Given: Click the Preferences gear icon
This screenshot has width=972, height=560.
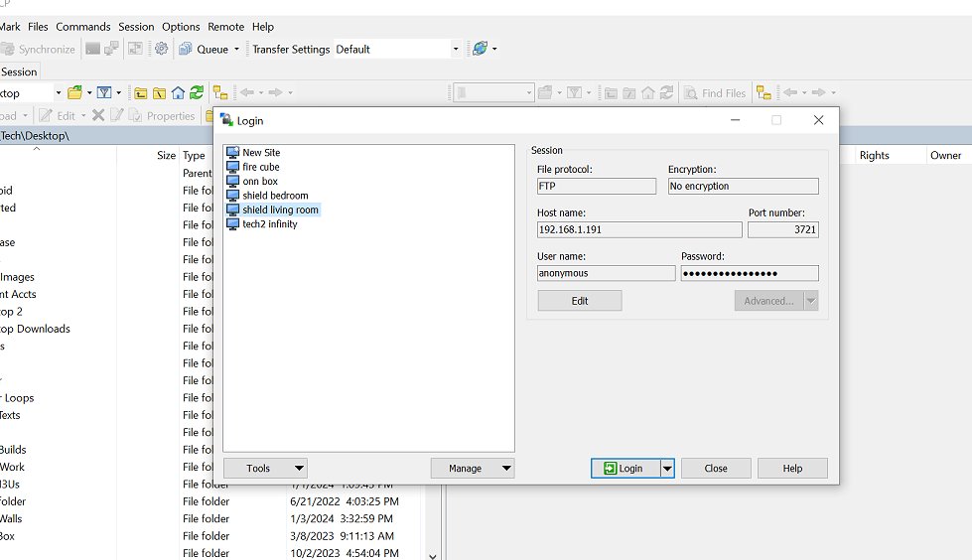Looking at the screenshot, I should (161, 49).
